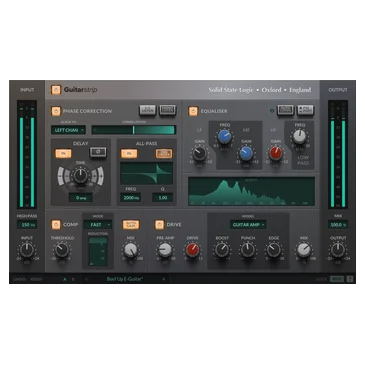This screenshot has height=365, width=365.
Task: Click the High Pass 150 Hz field
Action: pyautogui.click(x=27, y=225)
